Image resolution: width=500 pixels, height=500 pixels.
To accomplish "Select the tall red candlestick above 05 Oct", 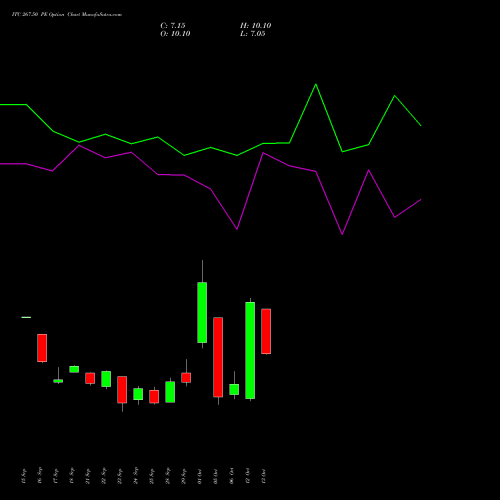I will pyautogui.click(x=218, y=357).
